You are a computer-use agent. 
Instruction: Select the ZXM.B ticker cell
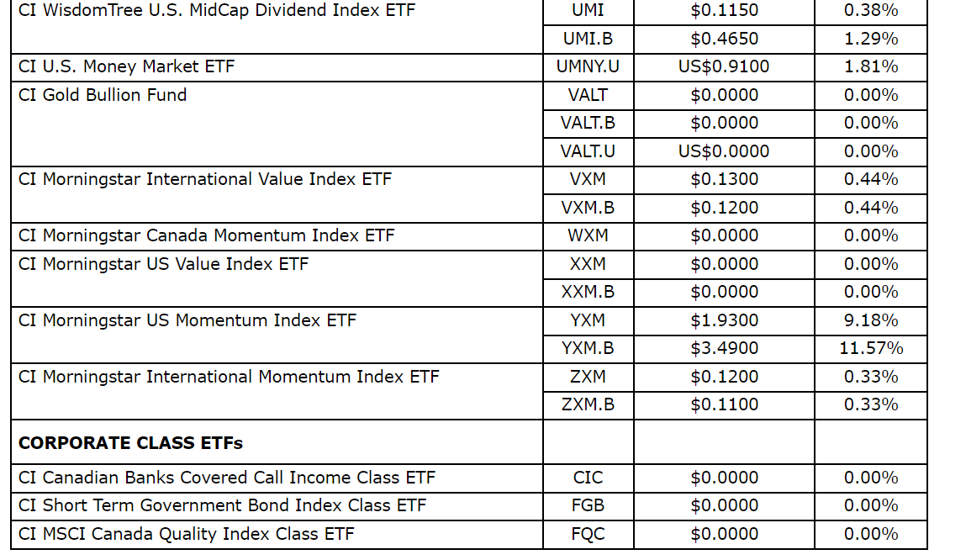(588, 404)
